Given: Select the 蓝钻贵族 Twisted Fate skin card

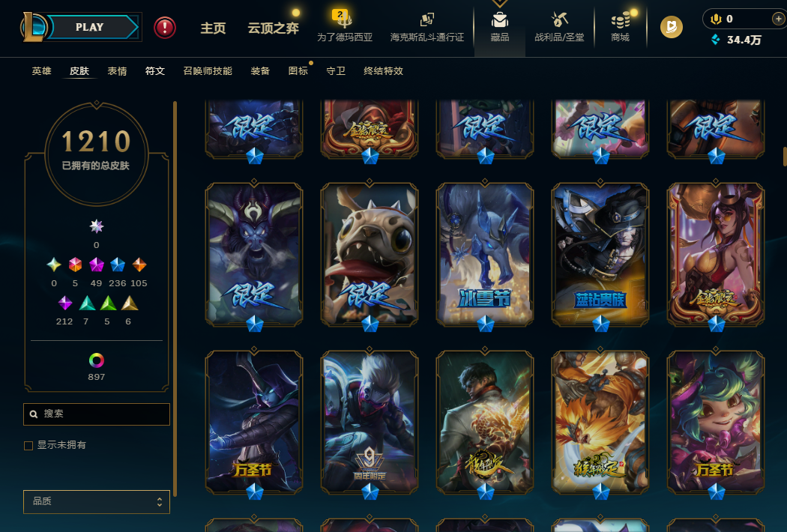Looking at the screenshot, I should coord(600,255).
